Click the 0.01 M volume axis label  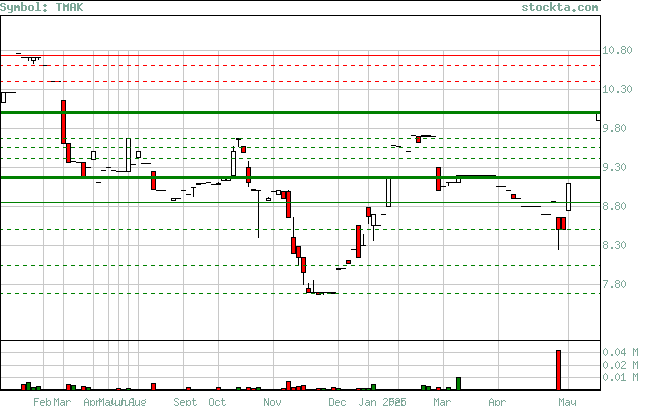click(620, 378)
